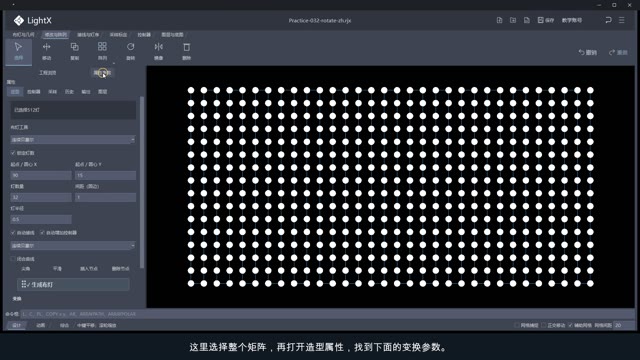This screenshot has width=640, height=360.
Task: Toggle the 自动增加控制器 checkbox
Action: click(x=42, y=233)
